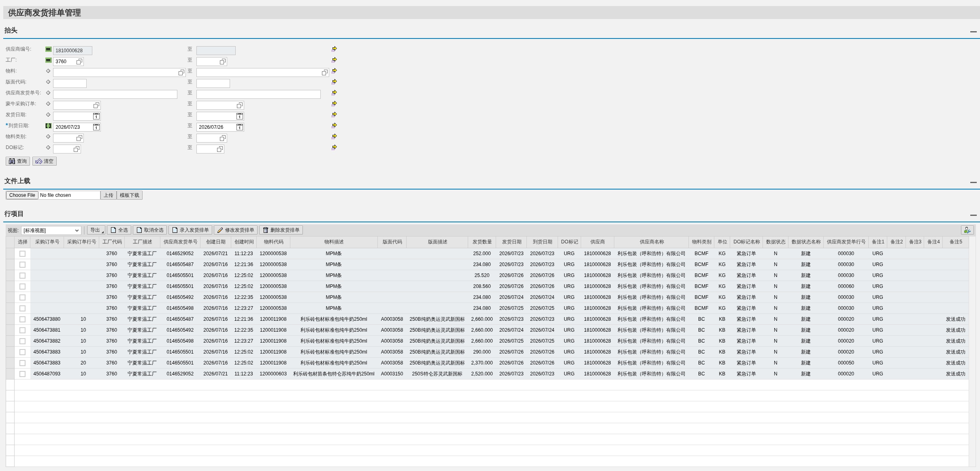
Task: Open value help for 蒙牛采购订单 start field
Action: [96, 105]
